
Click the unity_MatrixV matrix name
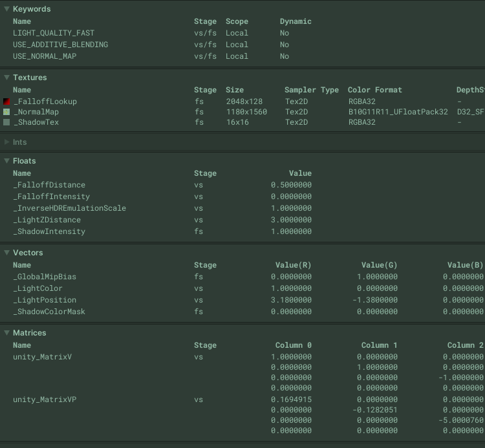(42, 357)
